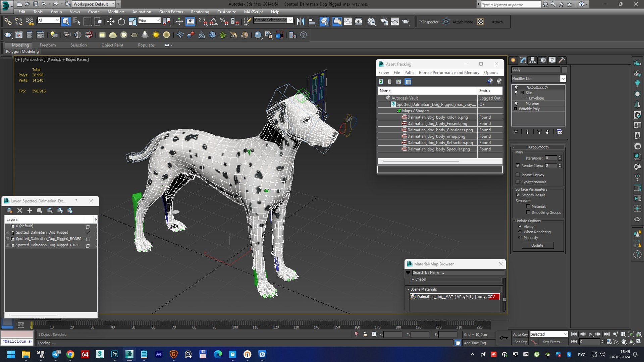Expand Spotted_Dalmatian_Dog_Rigged_BONES layer

(x=7, y=239)
